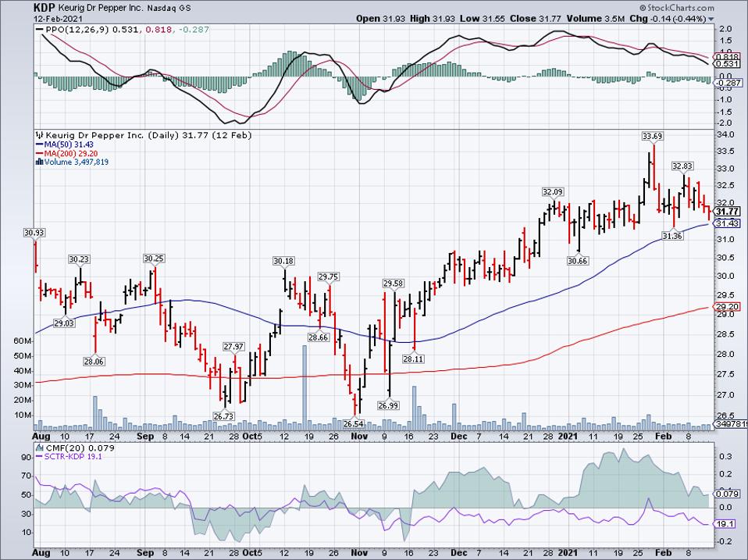
Task: Click the 29.58 price annotation
Action: coord(393,284)
